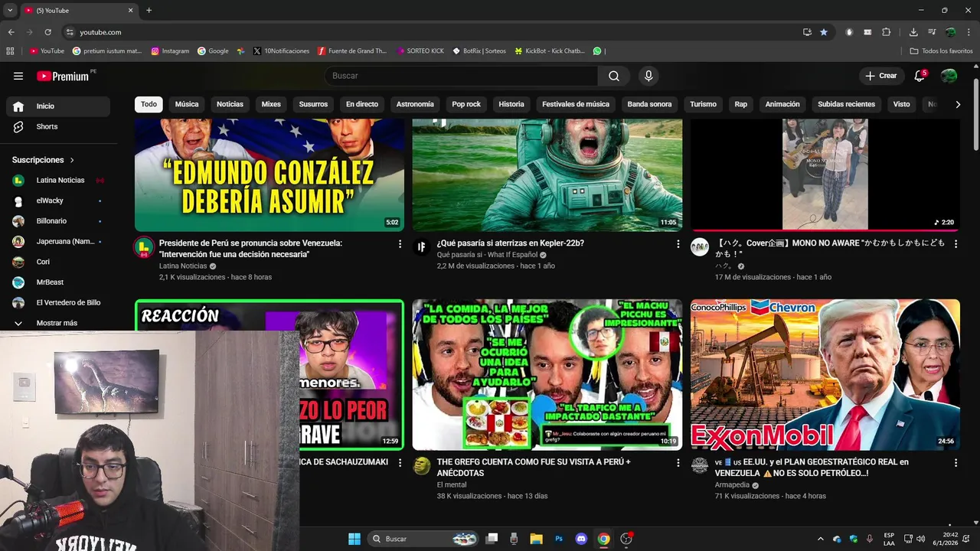980x551 pixels.
Task: Select the Pop rock filter chip
Action: (466, 104)
